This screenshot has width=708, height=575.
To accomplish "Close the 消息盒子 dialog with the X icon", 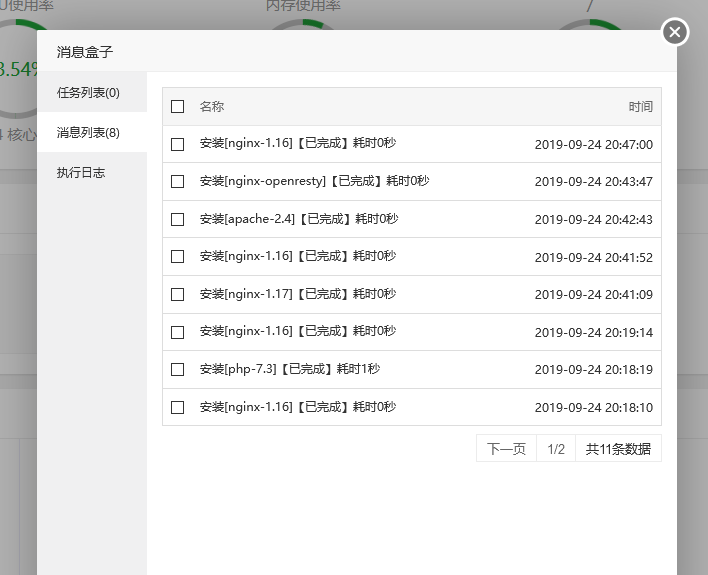I will click(675, 32).
